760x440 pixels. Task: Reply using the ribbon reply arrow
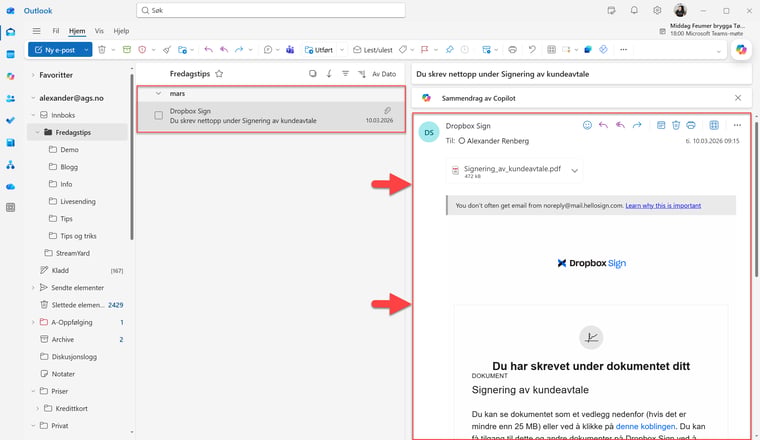click(x=208, y=49)
